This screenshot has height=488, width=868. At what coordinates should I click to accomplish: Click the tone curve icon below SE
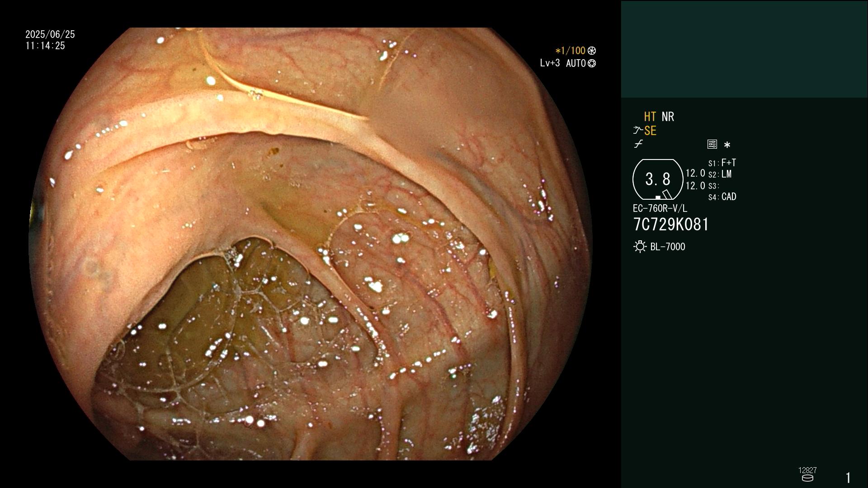click(x=638, y=144)
